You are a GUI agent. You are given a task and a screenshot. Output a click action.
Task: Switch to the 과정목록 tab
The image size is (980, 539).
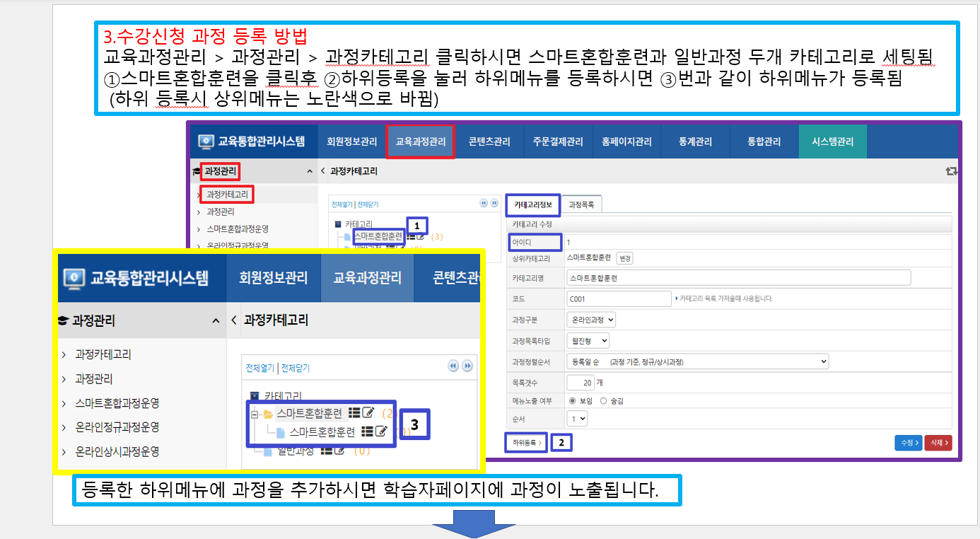581,205
